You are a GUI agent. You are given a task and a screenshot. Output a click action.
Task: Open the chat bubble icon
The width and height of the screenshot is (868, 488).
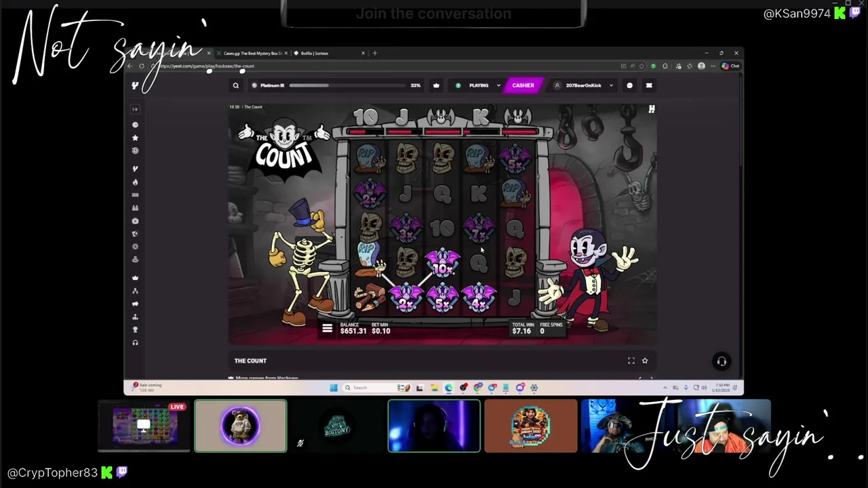coord(629,85)
